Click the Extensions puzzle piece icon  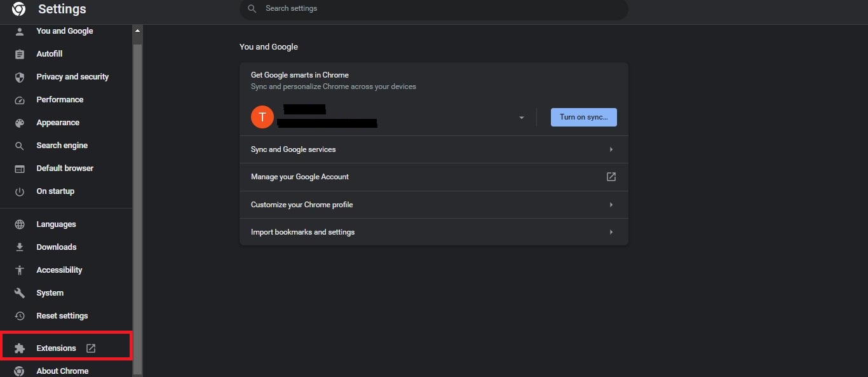(20, 348)
